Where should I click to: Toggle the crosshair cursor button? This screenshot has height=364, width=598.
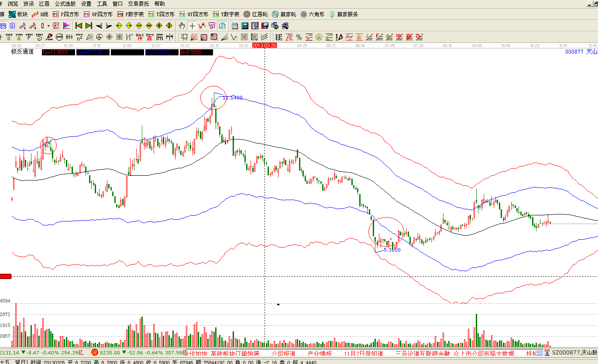[192, 26]
